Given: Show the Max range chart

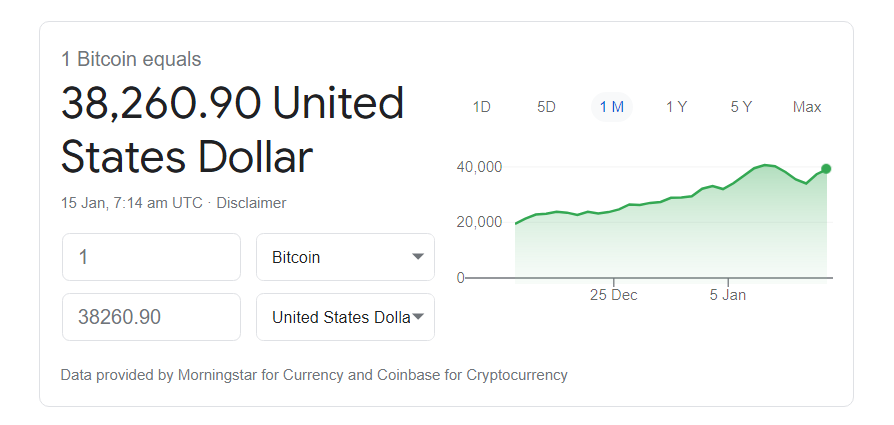Looking at the screenshot, I should point(807,107).
